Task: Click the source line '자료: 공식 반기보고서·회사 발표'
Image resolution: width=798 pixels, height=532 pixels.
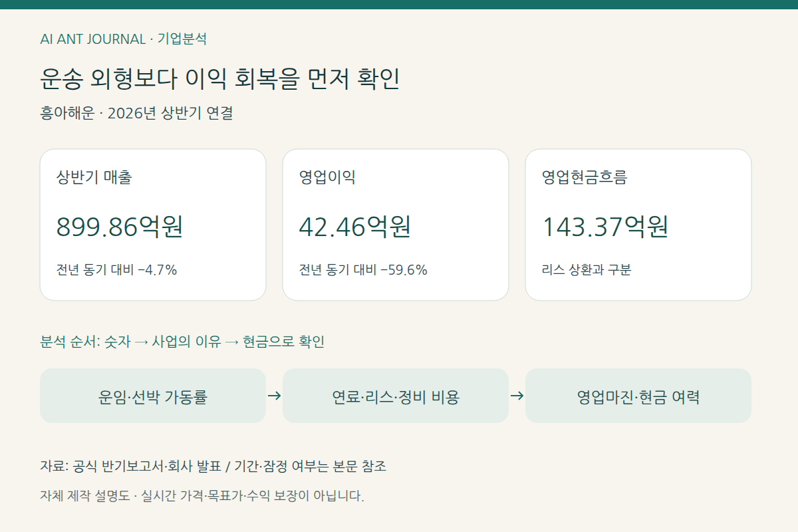Action: 131,466
